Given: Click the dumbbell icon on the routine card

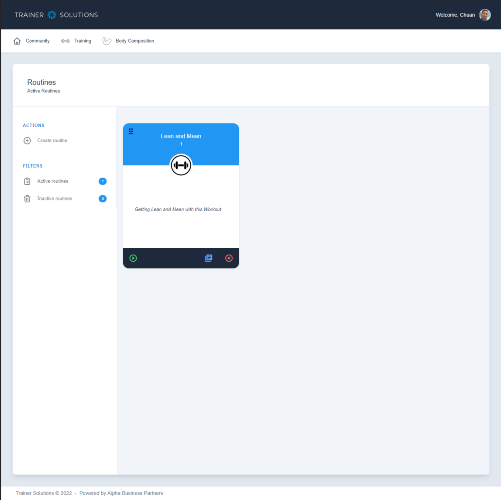Looking at the screenshot, I should (x=181, y=165).
